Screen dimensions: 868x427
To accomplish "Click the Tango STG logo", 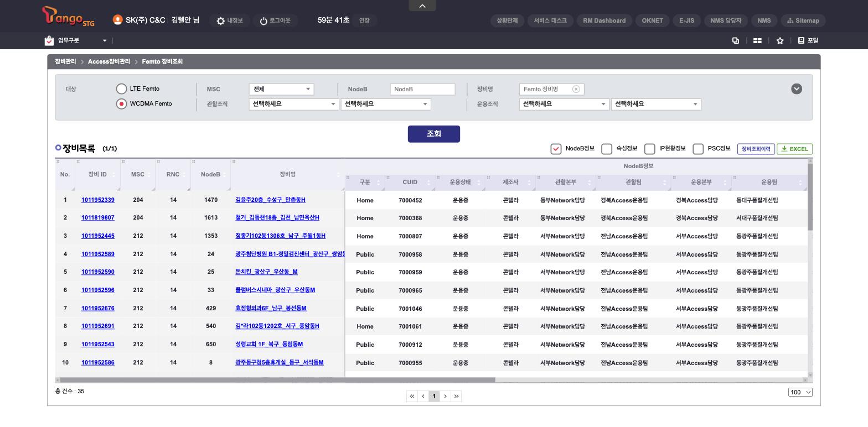I will tap(68, 17).
